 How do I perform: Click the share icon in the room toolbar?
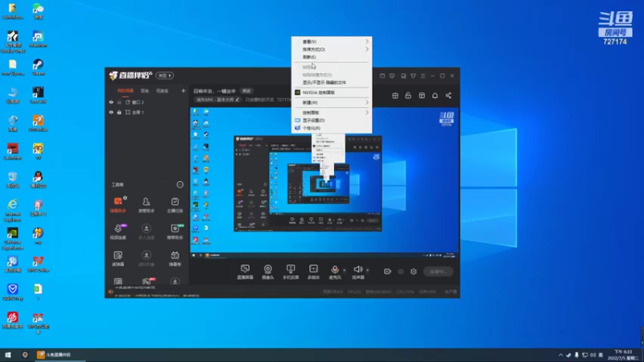[x=448, y=96]
